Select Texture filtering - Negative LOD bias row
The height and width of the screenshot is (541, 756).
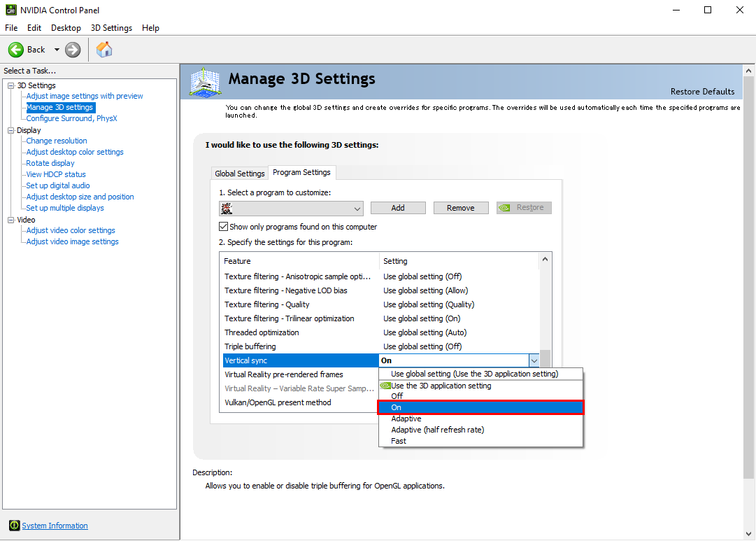tap(380, 290)
